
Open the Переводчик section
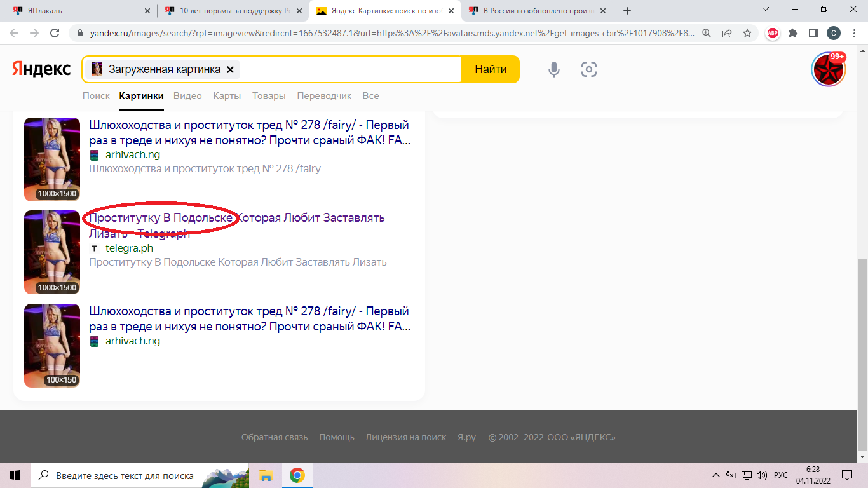click(324, 96)
